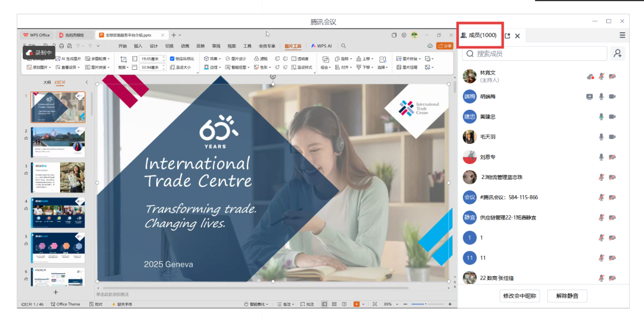Image resolution: width=644 pixels, height=321 pixels.
Task: Click screen-sharing icon next to 胡娴梅
Action: point(590,97)
